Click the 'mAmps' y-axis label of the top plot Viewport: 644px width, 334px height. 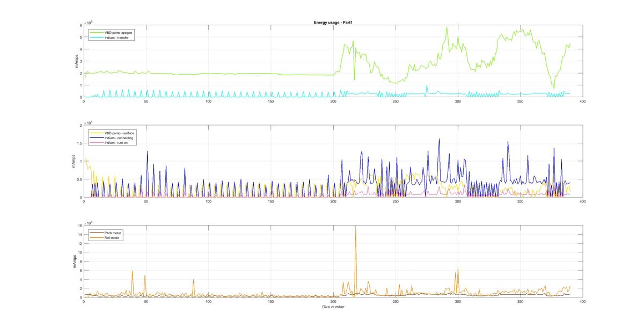77,61
